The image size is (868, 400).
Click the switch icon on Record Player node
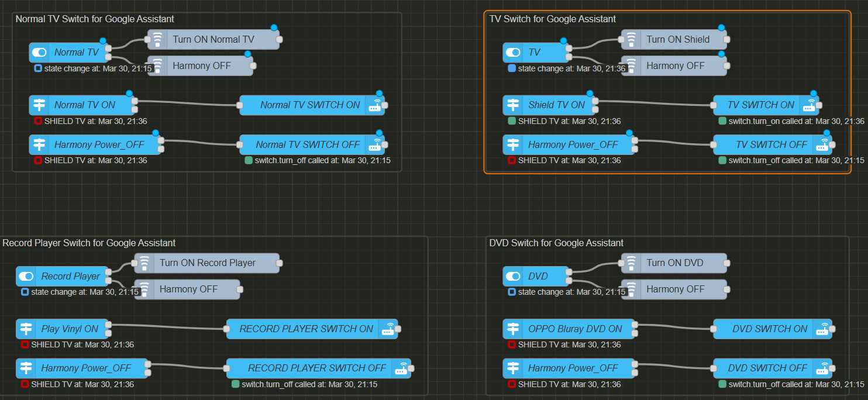26,277
